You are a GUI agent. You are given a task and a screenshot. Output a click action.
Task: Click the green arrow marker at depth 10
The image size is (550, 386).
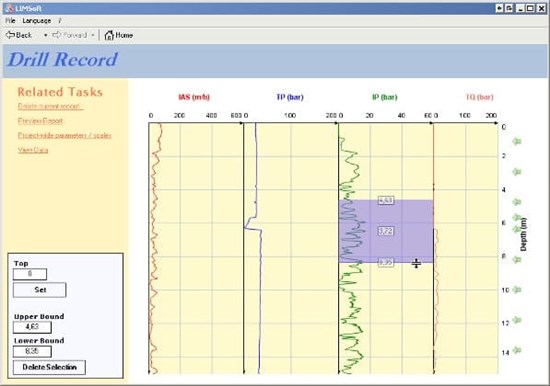click(517, 290)
